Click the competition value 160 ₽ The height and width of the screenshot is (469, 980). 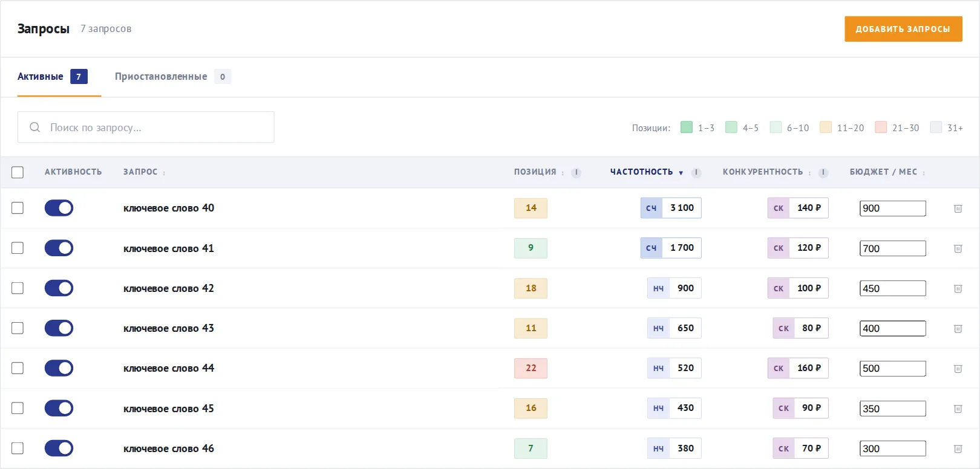point(798,368)
